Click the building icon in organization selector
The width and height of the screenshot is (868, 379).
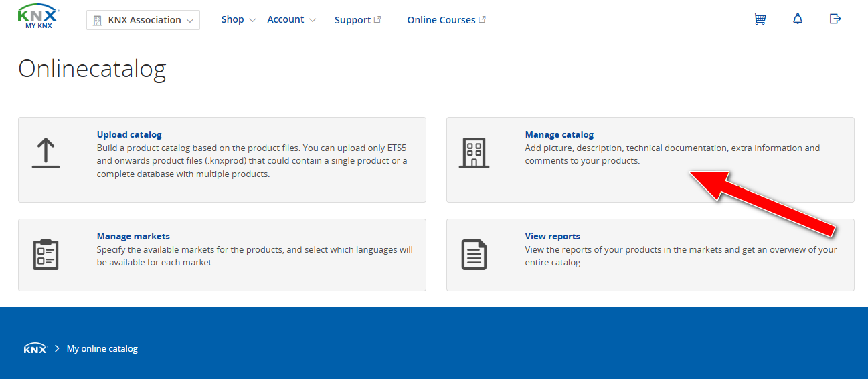click(x=98, y=20)
